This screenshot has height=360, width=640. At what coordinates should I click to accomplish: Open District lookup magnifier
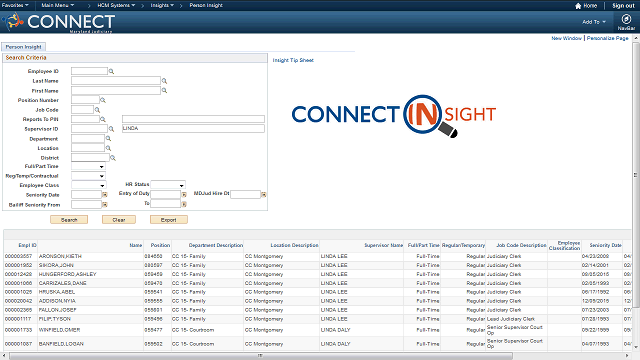(113, 158)
